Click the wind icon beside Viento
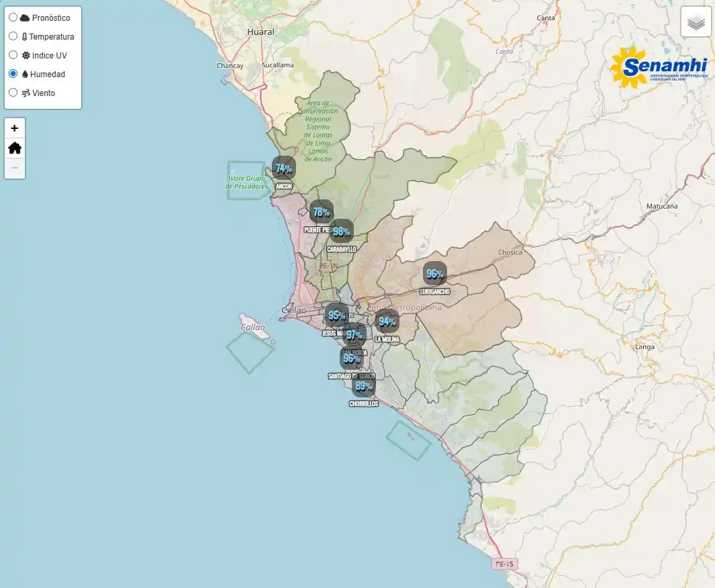715x588 pixels. point(26,93)
